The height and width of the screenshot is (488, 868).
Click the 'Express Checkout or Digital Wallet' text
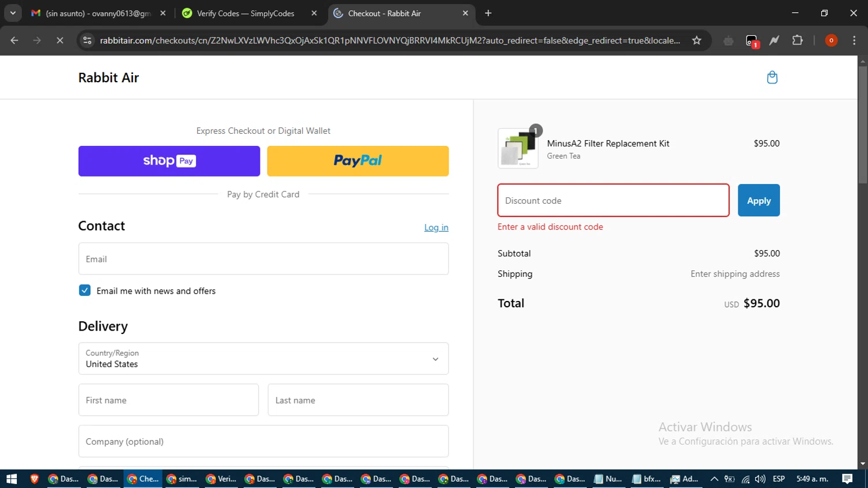click(263, 131)
